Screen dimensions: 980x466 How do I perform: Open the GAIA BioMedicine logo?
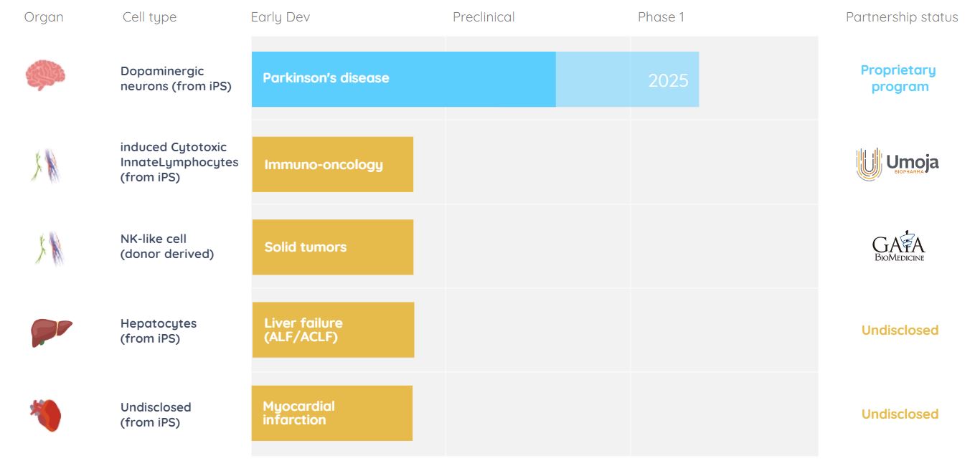click(899, 246)
